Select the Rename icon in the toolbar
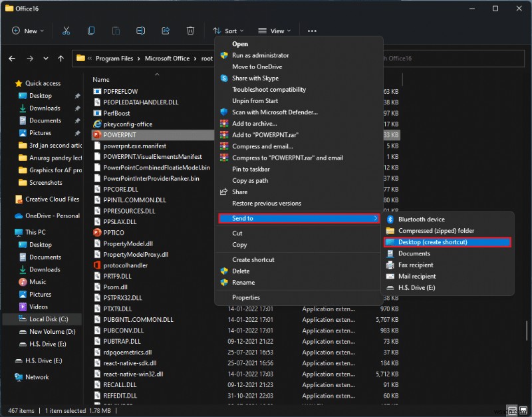This screenshot has height=417, width=532. [140, 31]
